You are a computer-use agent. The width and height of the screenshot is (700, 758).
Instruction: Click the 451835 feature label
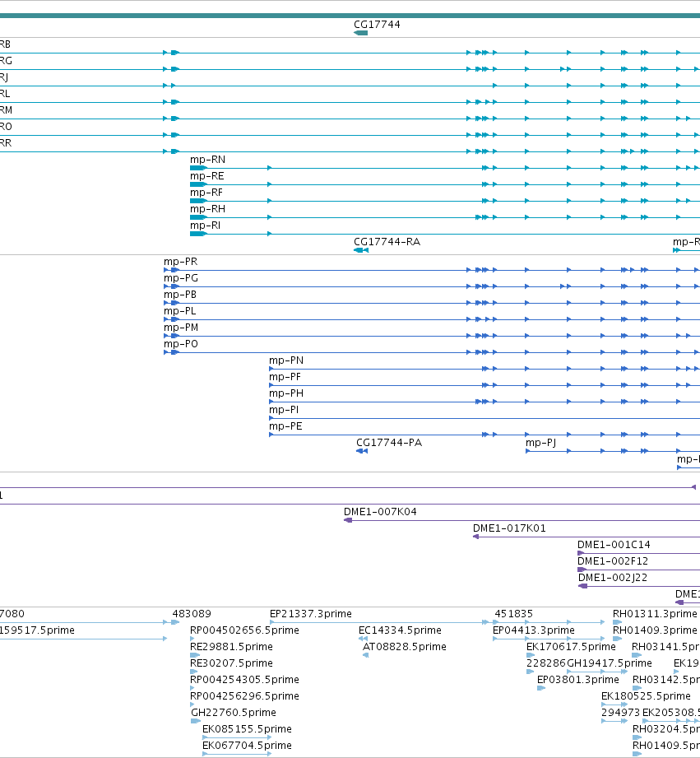[x=513, y=613]
